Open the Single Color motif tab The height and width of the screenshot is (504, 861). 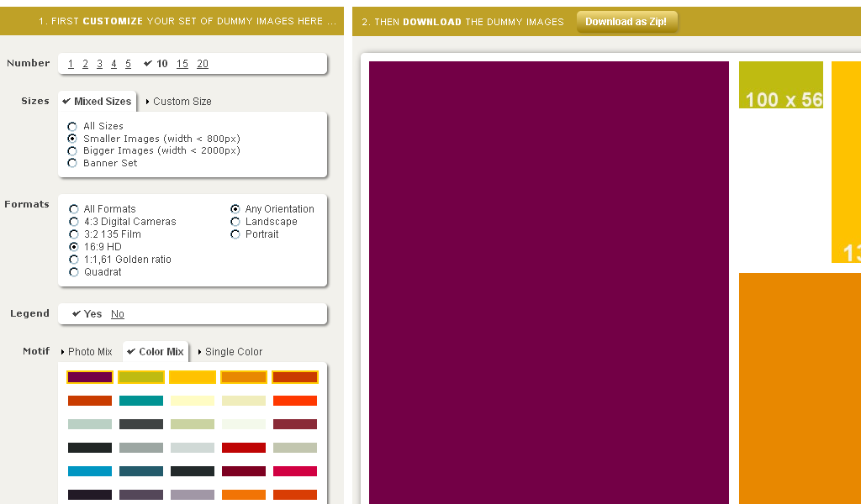tap(230, 351)
